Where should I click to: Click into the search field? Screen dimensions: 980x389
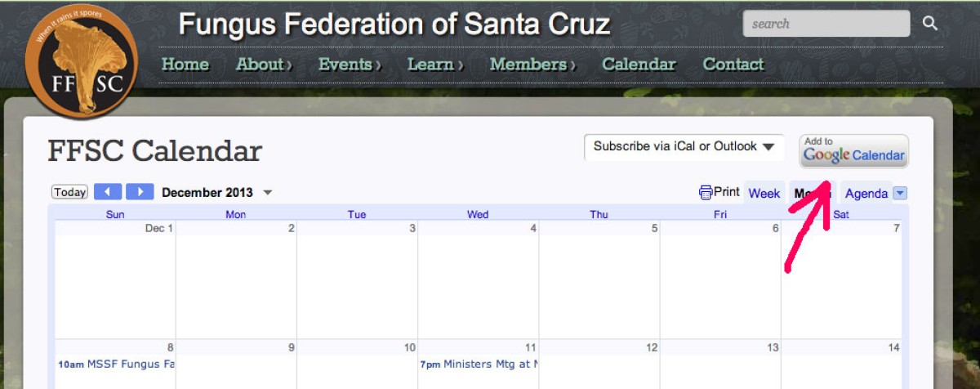click(x=825, y=24)
